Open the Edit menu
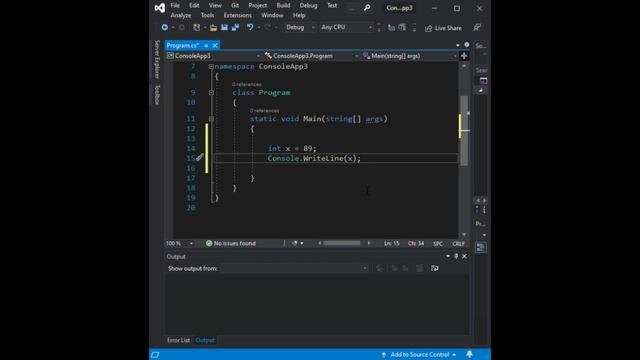The width and height of the screenshot is (640, 360). tap(194, 5)
